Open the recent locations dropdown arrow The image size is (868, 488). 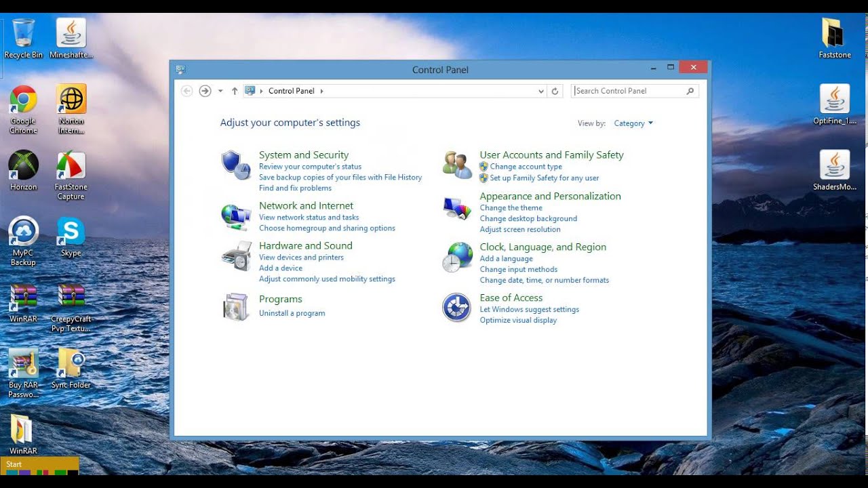tap(220, 91)
